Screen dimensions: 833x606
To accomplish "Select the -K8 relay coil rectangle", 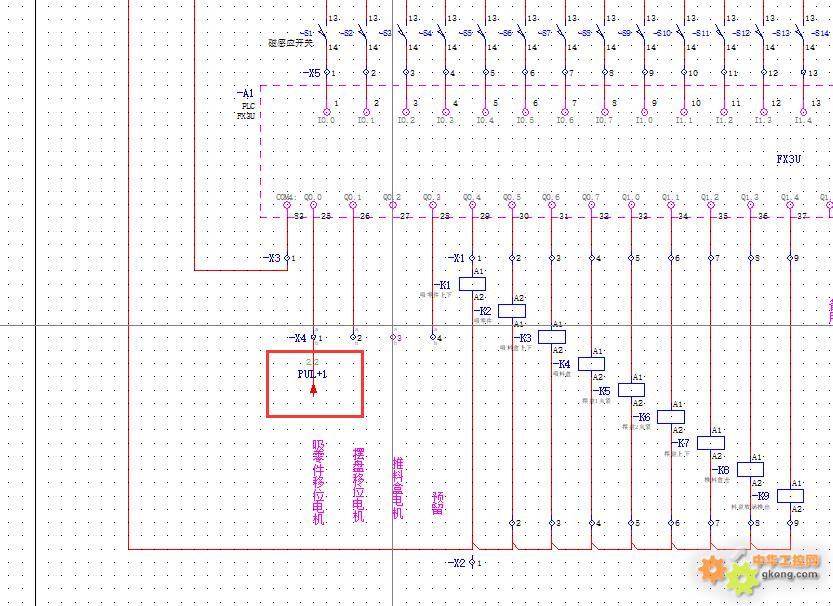I will (x=751, y=470).
